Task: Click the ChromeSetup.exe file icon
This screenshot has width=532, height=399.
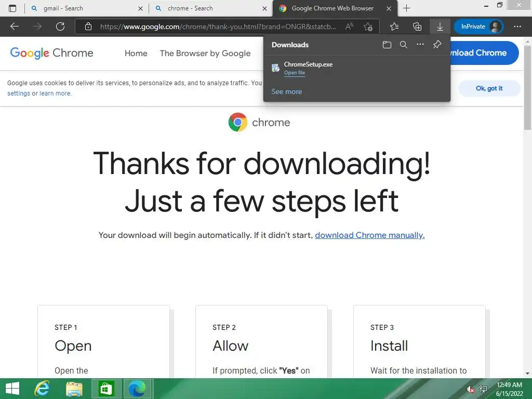Action: 275,68
